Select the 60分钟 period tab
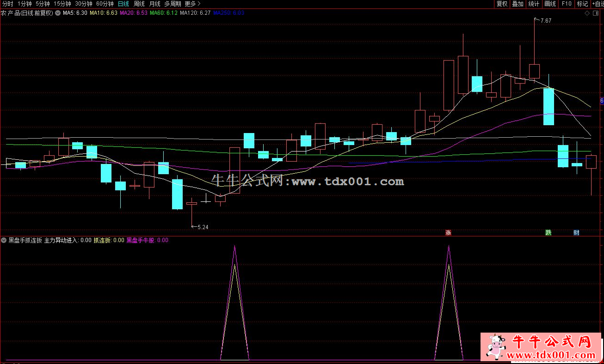 [x=105, y=4]
